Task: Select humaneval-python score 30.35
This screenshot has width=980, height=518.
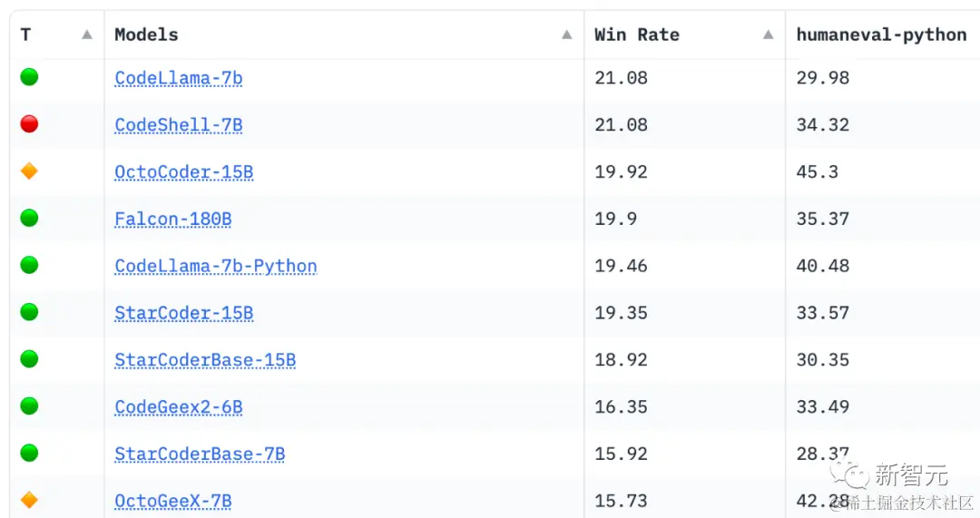Action: [823, 360]
